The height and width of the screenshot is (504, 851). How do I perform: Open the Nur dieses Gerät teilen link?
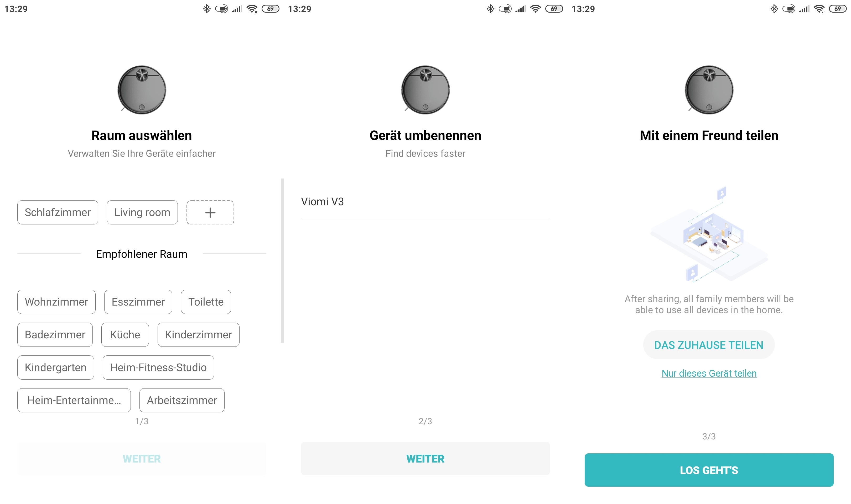pos(709,373)
